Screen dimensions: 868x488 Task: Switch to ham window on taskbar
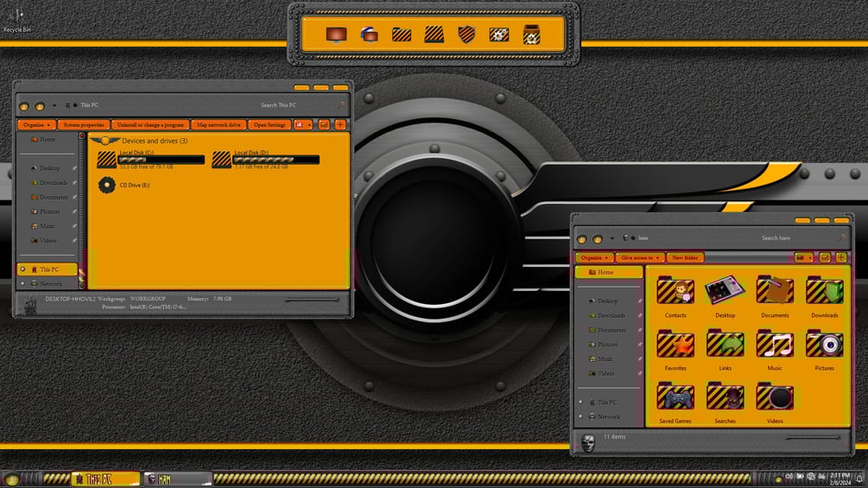tap(177, 479)
